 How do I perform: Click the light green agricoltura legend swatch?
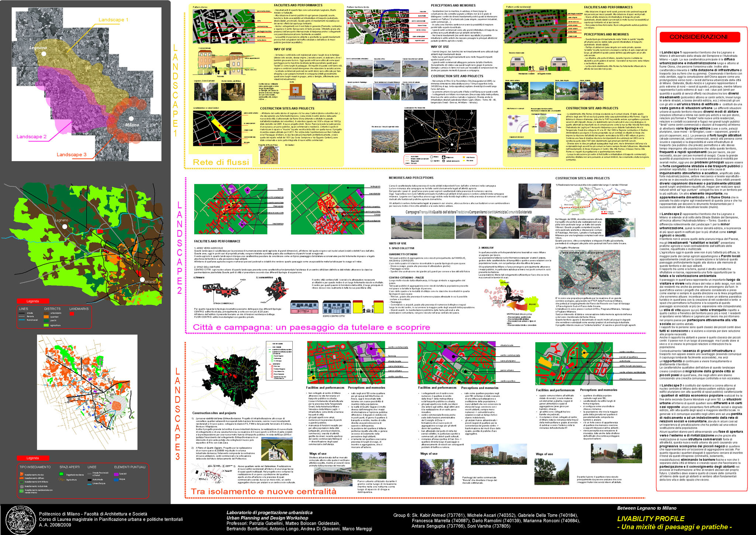tap(46, 325)
